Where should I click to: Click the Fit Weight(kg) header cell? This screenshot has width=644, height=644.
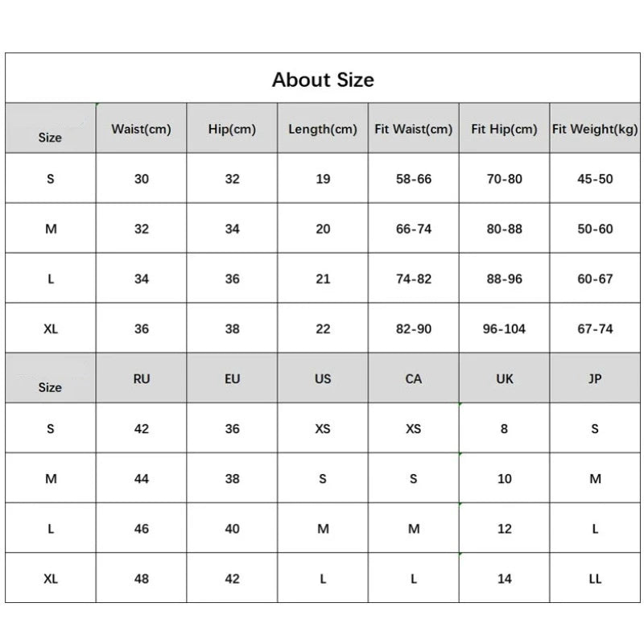click(595, 129)
